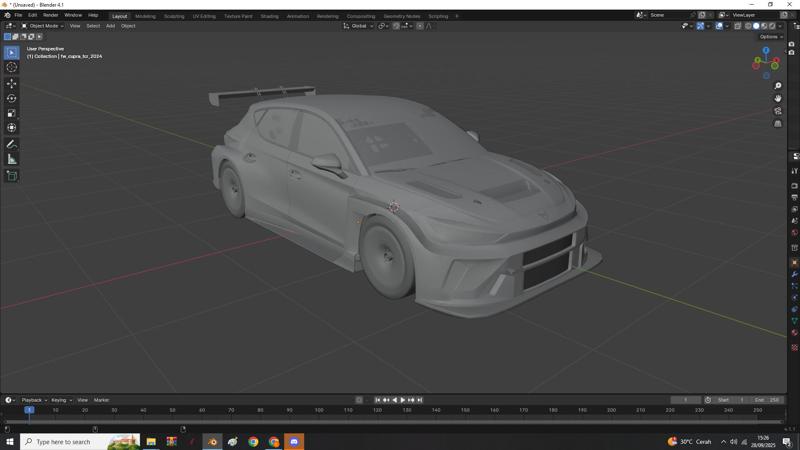Open the Object Data properties tab
The image size is (800, 450).
[794, 321]
